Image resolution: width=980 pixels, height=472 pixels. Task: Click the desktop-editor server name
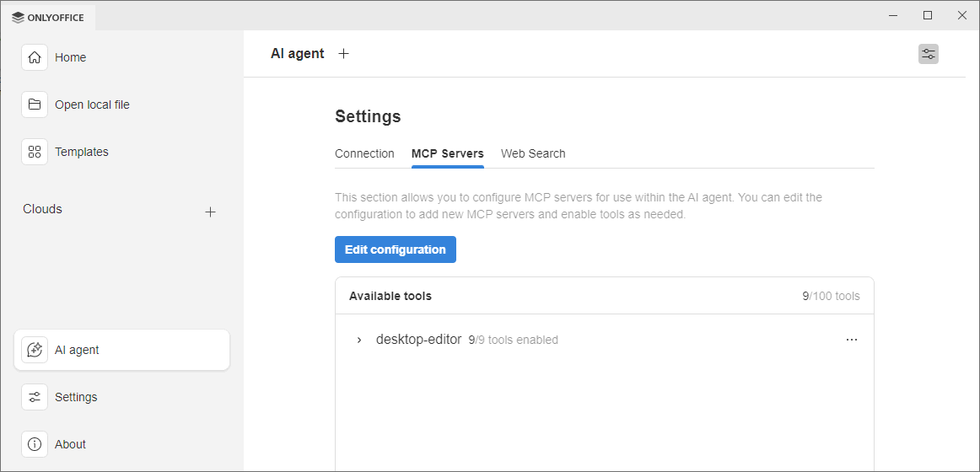[x=419, y=340]
